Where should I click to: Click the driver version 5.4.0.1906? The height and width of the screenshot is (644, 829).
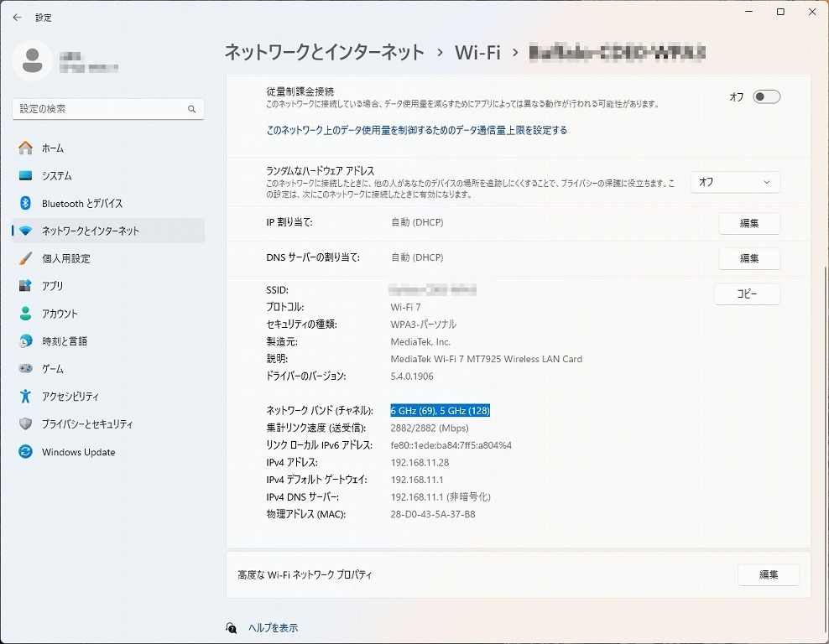(x=412, y=377)
